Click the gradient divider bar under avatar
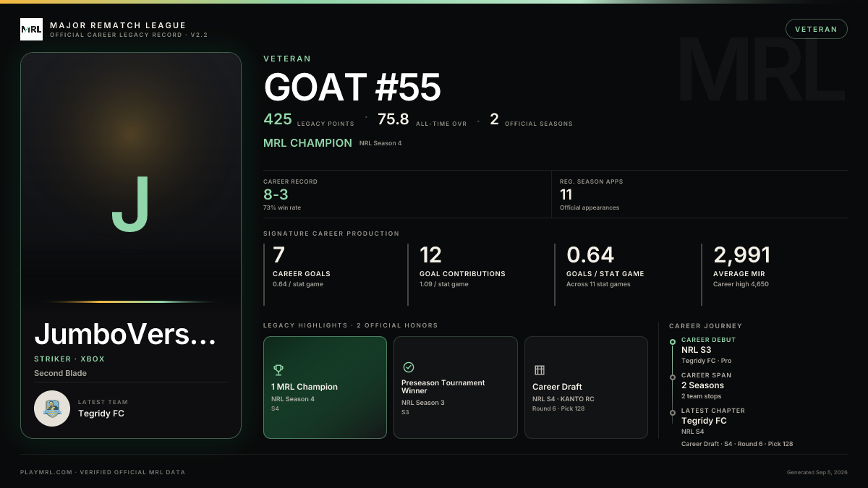 coord(131,301)
